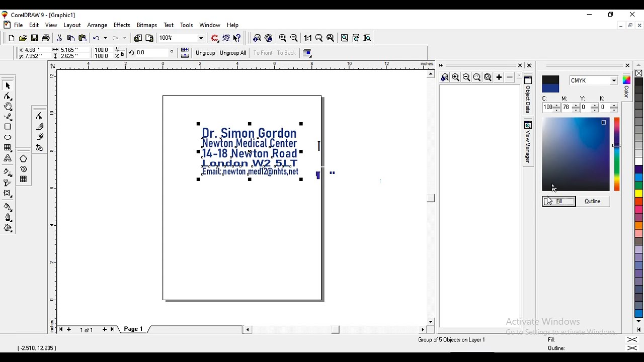The width and height of the screenshot is (644, 362).
Task: Select the Rectangle tool
Action: click(x=8, y=127)
